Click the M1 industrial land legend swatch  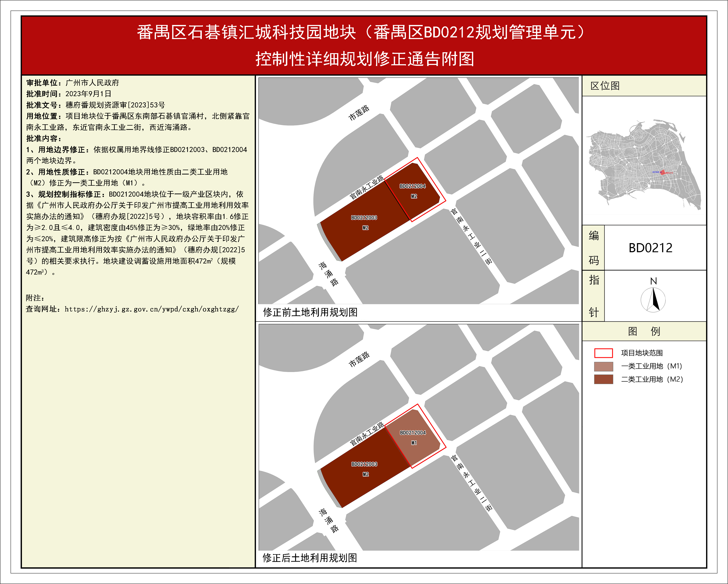(x=603, y=366)
